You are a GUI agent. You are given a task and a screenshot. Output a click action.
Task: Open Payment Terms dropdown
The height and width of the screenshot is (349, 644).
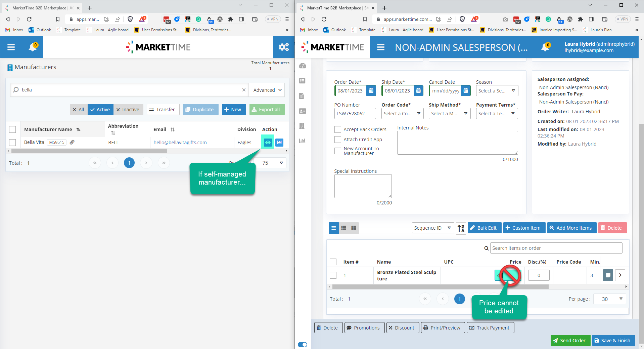pos(497,114)
